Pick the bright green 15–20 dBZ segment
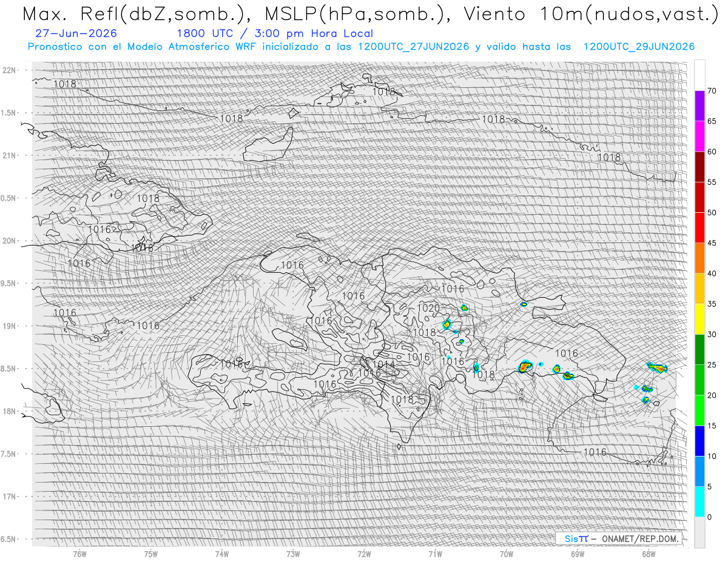Viewport: 728px width, 562px height. (x=699, y=410)
